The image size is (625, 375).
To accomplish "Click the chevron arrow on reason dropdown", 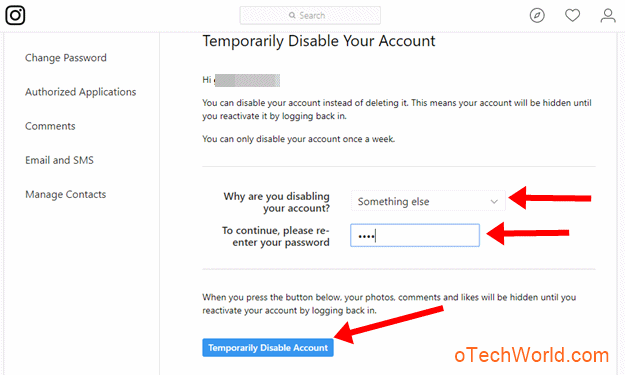I will (494, 201).
